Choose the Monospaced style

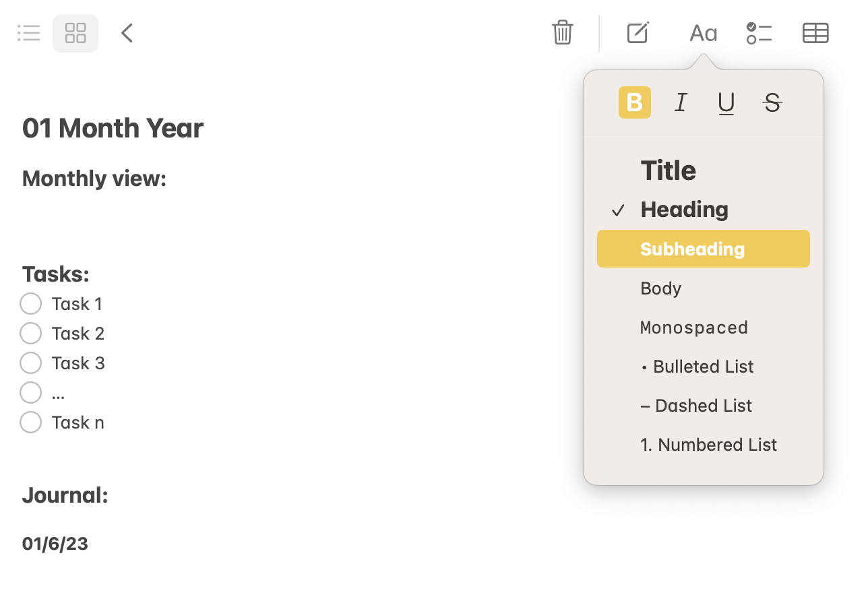693,327
